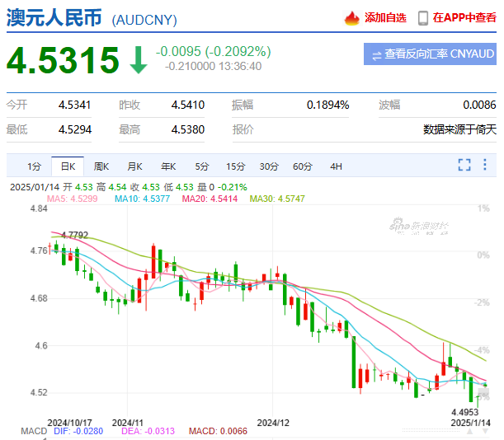Click 查看反向汇率 CNYAUD button

[430, 54]
